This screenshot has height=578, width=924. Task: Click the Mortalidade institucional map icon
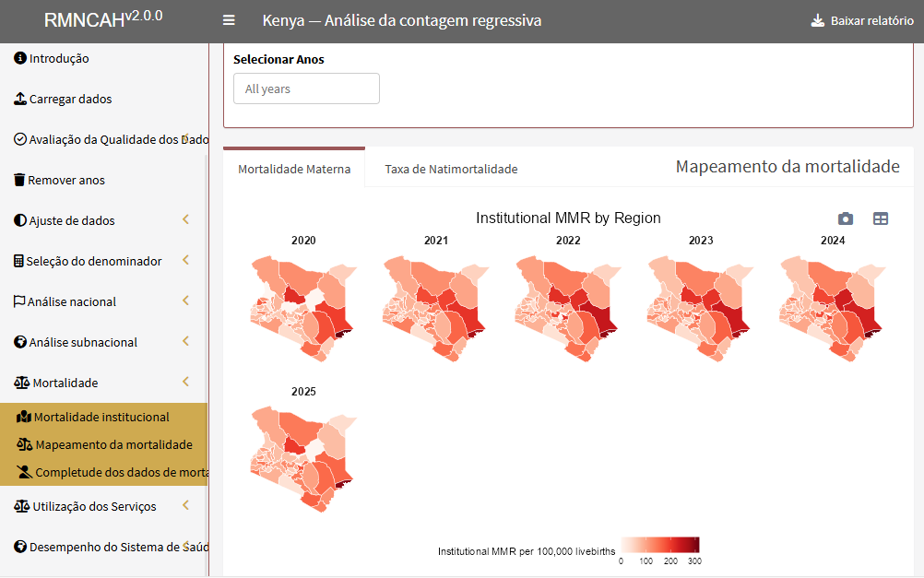click(x=24, y=417)
